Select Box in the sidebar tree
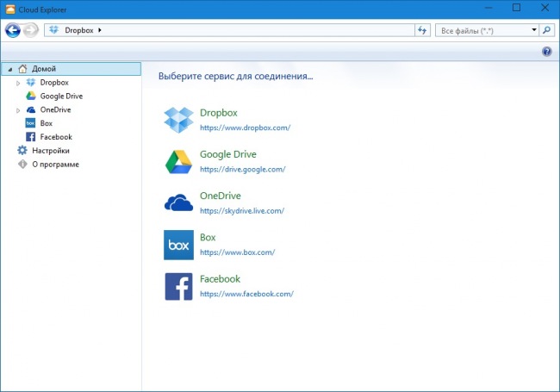 point(46,123)
